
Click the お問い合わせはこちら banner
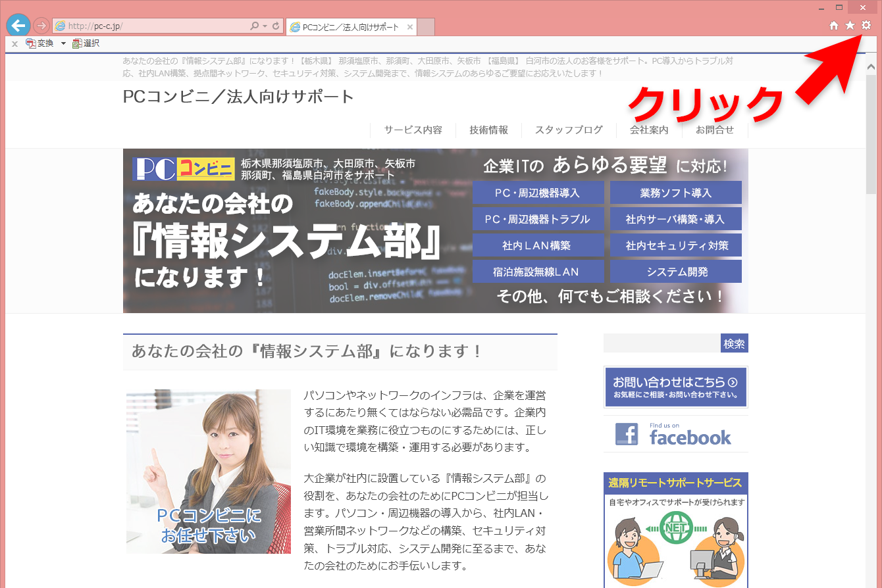pyautogui.click(x=676, y=387)
